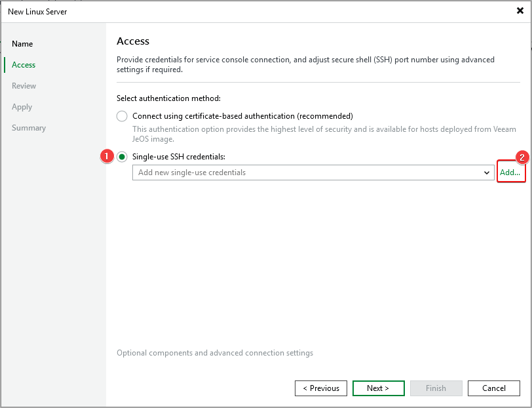Jump to the Apply step in sidebar

pos(22,107)
